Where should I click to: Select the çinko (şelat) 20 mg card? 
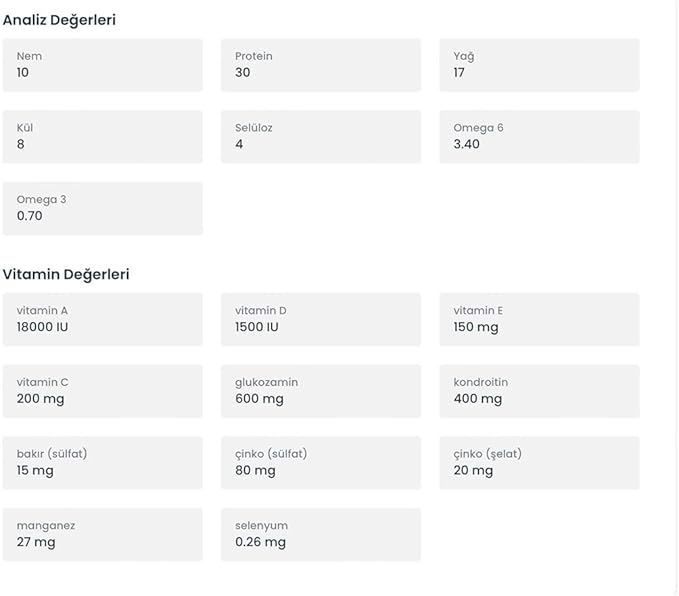coord(539,462)
